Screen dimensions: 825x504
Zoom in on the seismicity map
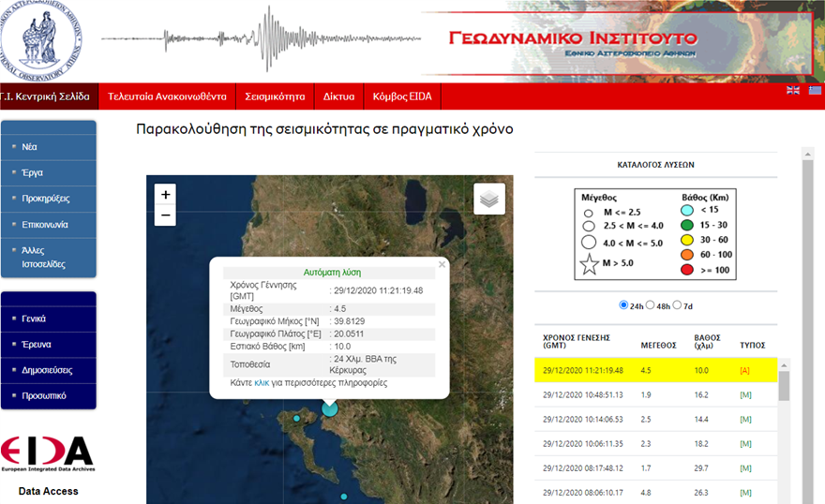[165, 195]
